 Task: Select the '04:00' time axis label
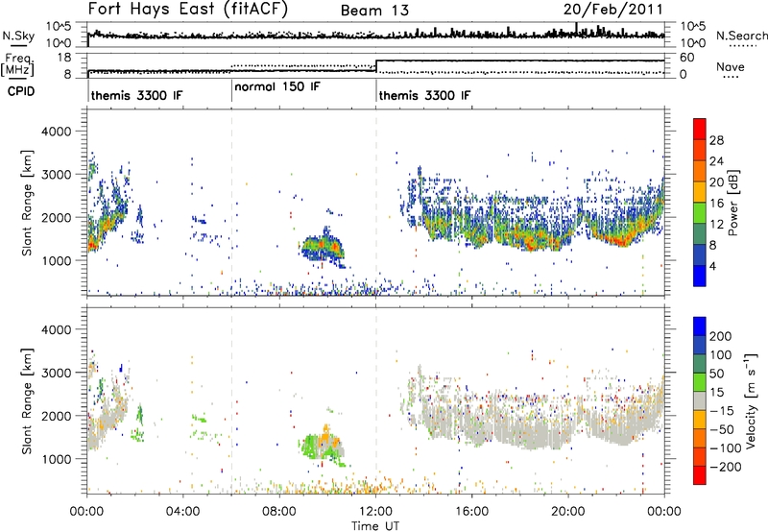tap(182, 512)
